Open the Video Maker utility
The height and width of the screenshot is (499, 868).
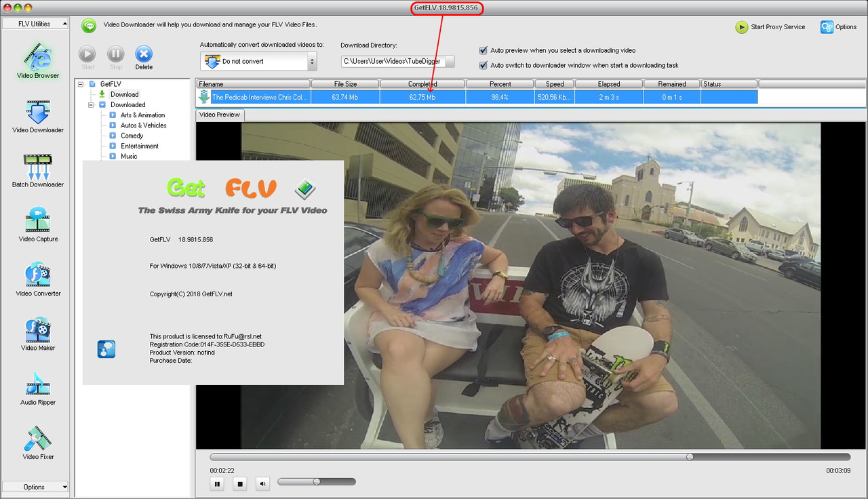38,334
